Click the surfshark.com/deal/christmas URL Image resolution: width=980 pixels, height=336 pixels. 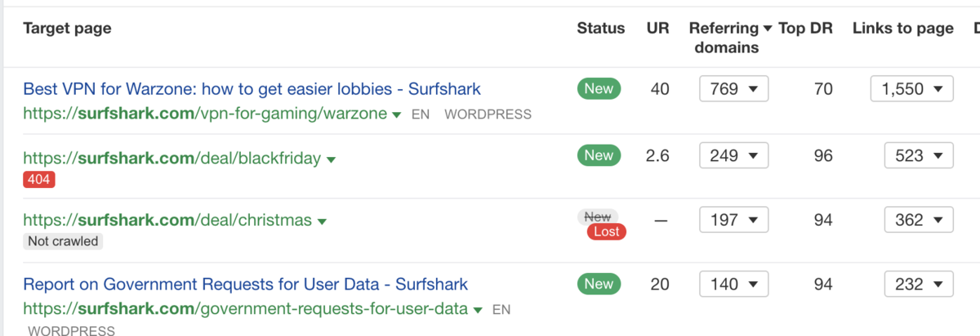click(x=167, y=220)
